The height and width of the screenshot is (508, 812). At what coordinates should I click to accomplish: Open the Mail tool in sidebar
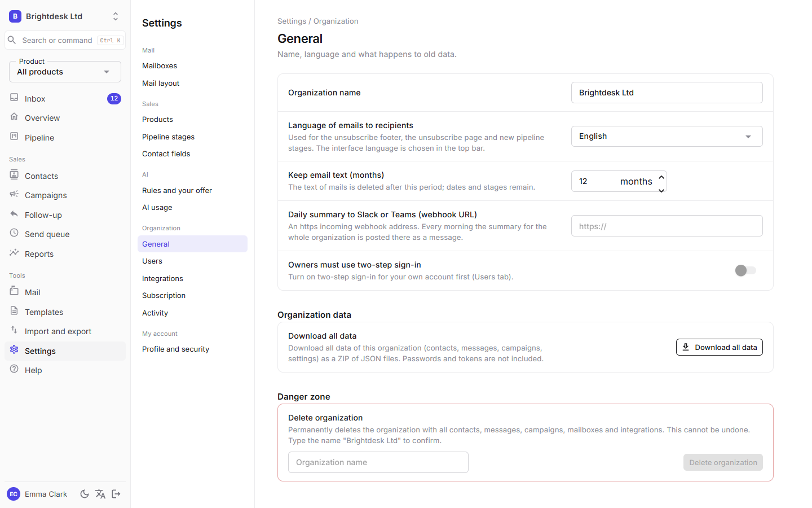point(65,292)
